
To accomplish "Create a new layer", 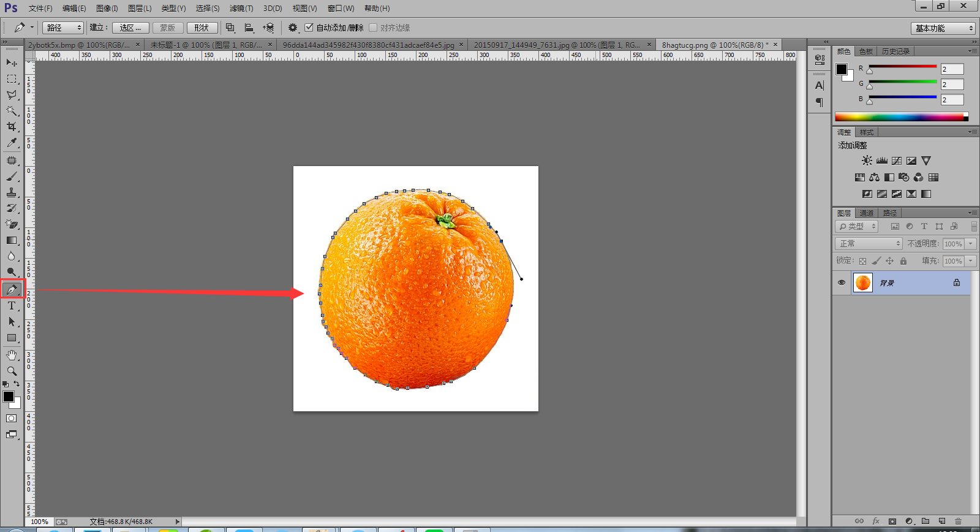I will pyautogui.click(x=942, y=521).
